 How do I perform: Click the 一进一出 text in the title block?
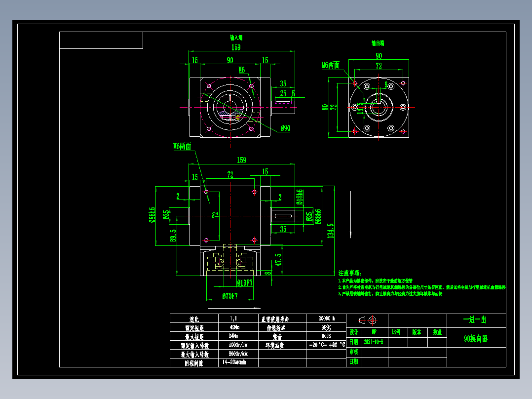475,319
